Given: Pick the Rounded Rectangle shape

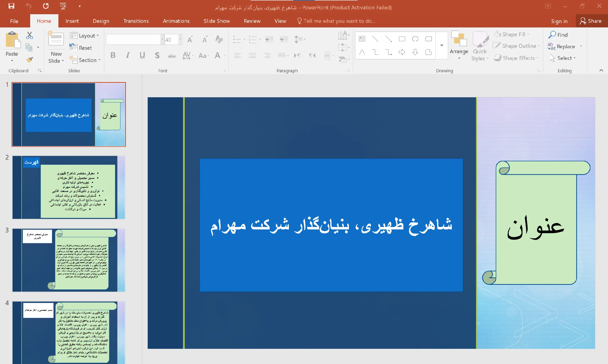Looking at the screenshot, I should pyautogui.click(x=429, y=39).
